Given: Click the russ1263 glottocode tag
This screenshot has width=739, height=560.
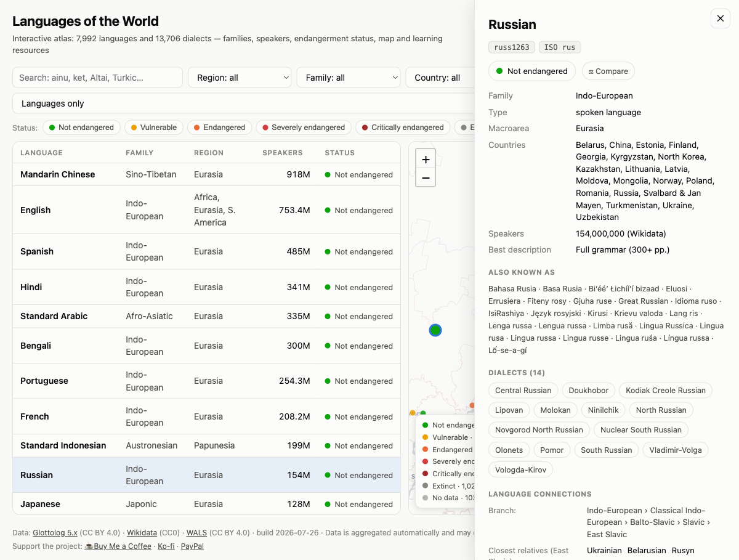Looking at the screenshot, I should (512, 47).
